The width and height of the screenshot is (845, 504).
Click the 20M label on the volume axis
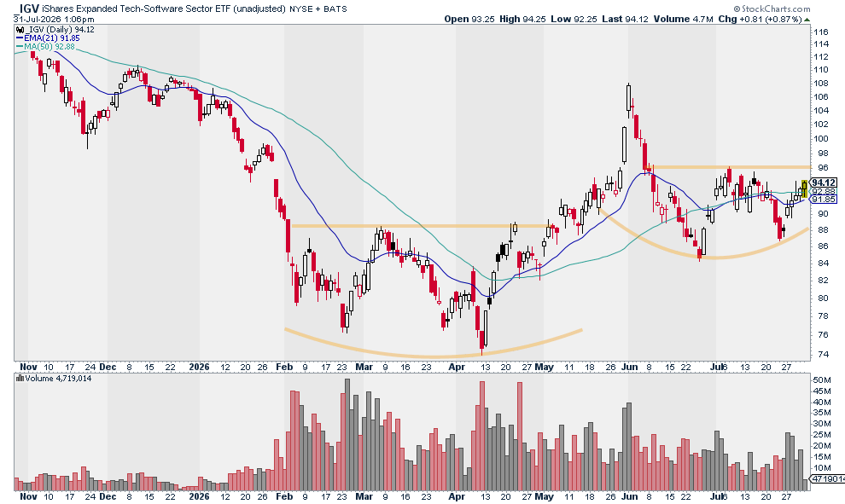click(822, 446)
